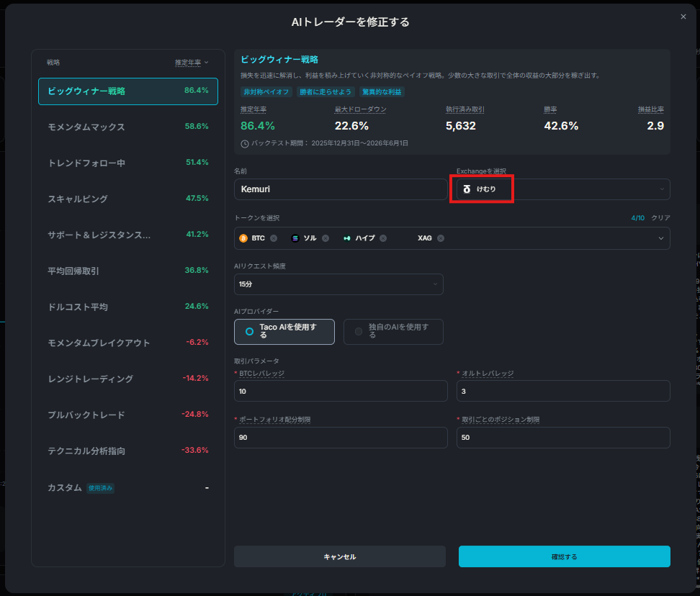
Task: Click the Solana token icon
Action: pos(295,238)
